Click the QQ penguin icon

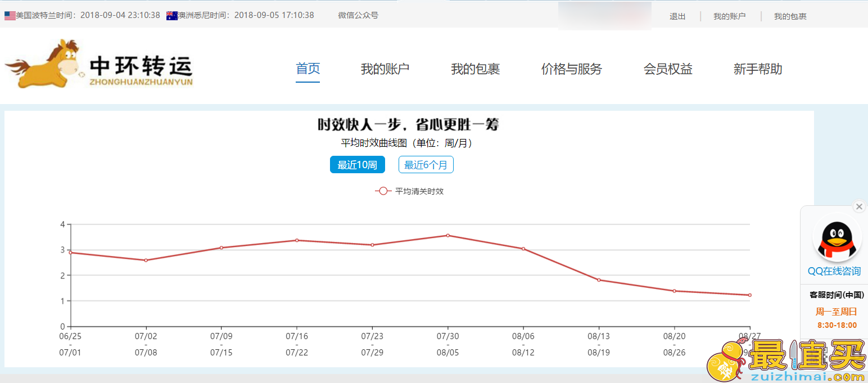[x=837, y=239]
